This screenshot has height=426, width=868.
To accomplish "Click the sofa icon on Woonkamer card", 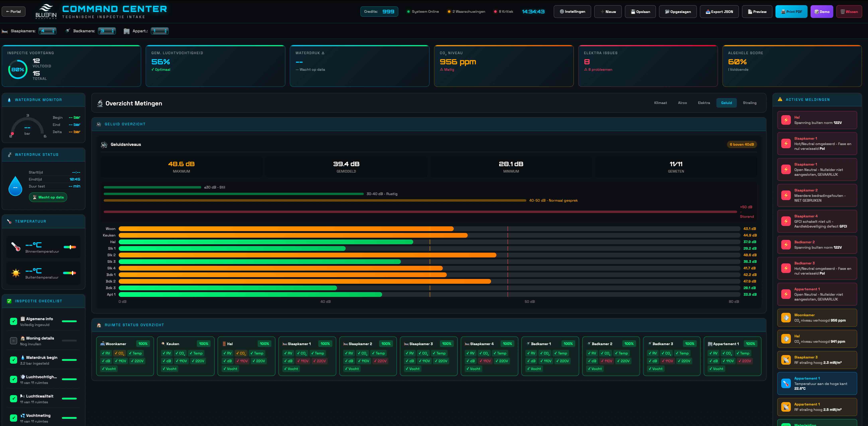I will [103, 344].
